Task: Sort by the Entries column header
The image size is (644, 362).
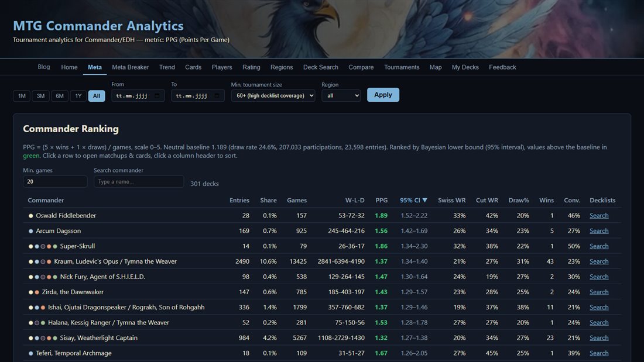Action: (239, 200)
